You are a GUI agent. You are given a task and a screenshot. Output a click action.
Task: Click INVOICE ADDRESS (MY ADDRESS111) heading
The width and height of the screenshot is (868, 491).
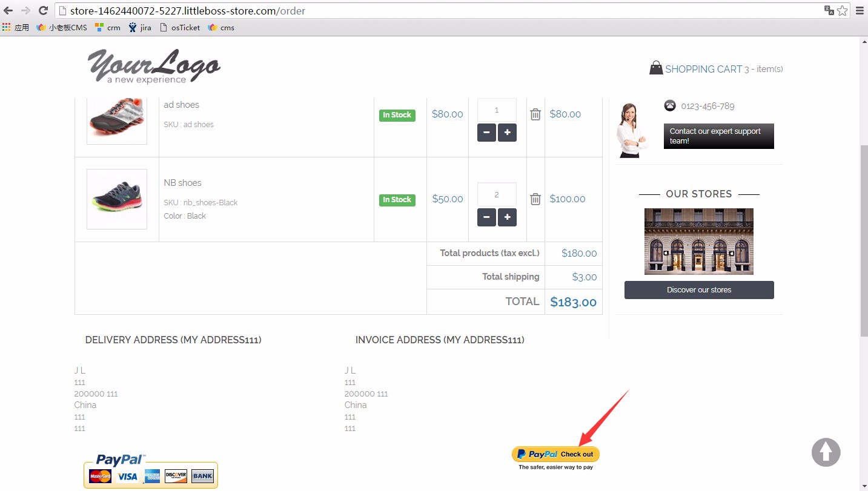click(440, 340)
